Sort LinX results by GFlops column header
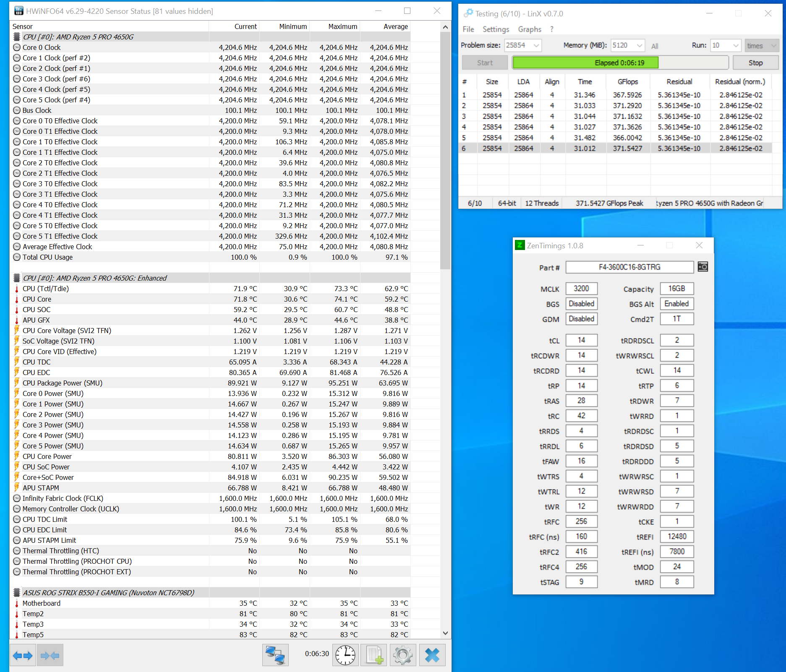This screenshot has width=786, height=672. 628,82
